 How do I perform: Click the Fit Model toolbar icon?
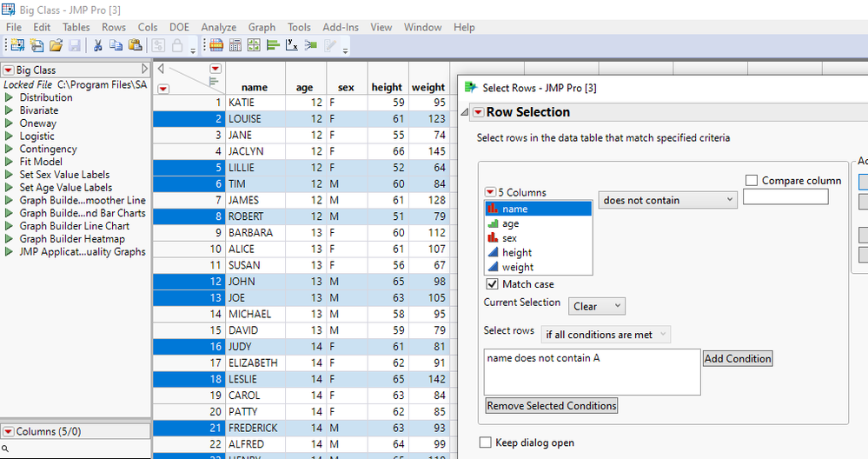coord(310,45)
